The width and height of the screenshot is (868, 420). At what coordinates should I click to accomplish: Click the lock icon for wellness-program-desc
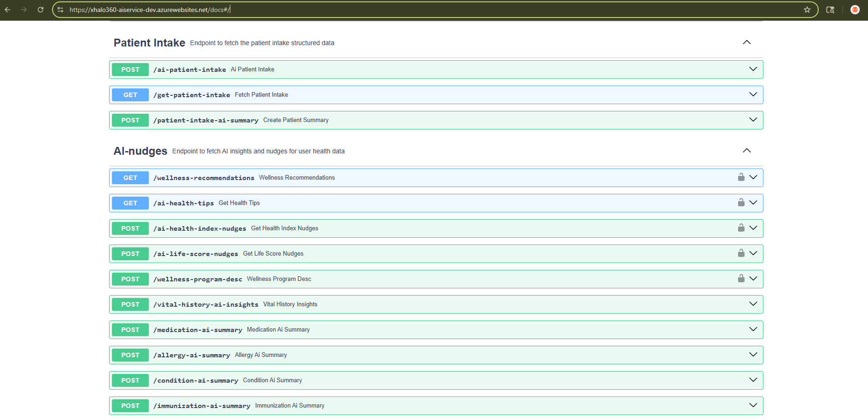tap(741, 279)
